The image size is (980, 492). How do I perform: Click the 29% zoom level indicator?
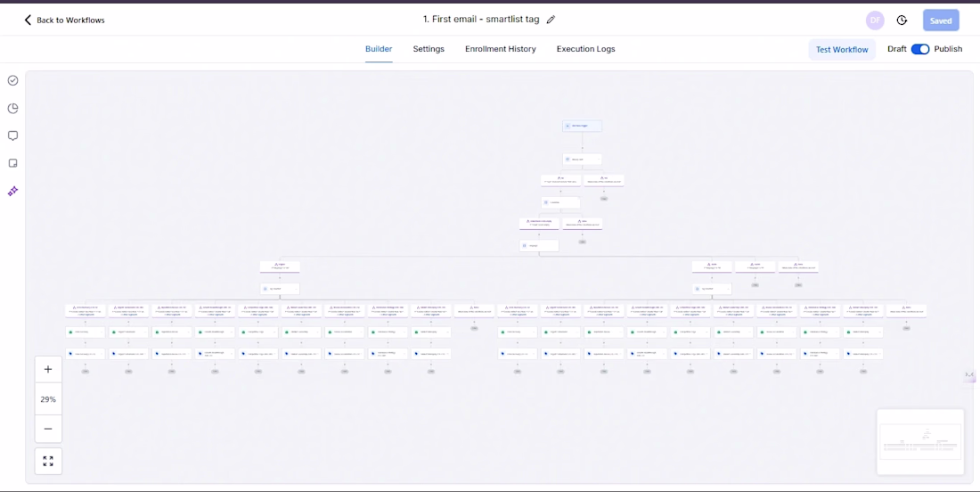[x=48, y=398]
